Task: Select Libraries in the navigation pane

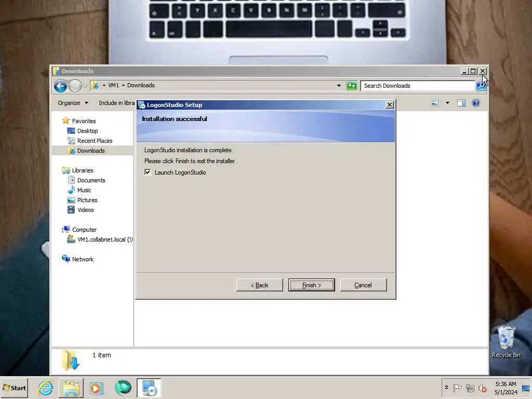Action: [83, 170]
